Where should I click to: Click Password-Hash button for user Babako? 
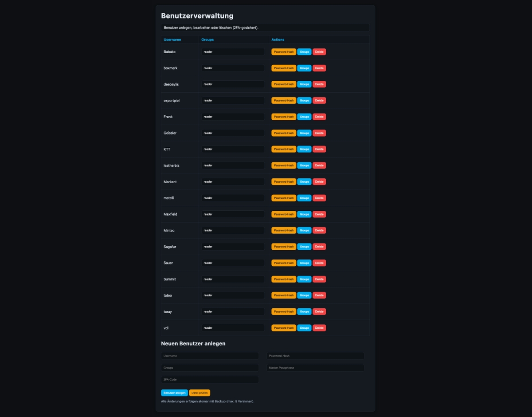(x=284, y=52)
